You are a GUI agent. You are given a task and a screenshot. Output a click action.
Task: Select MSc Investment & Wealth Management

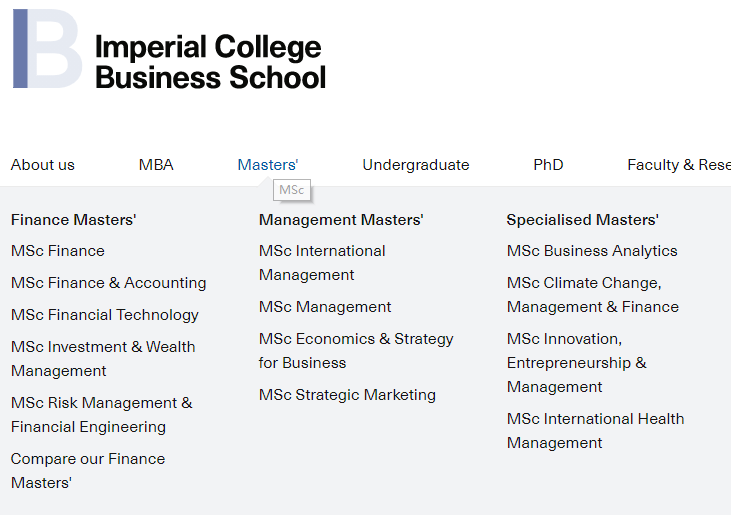103,359
